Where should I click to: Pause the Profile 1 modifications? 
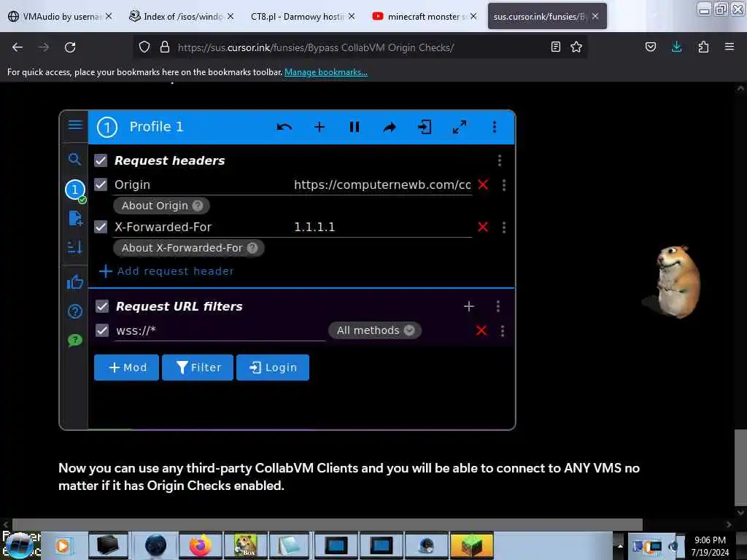pyautogui.click(x=354, y=127)
